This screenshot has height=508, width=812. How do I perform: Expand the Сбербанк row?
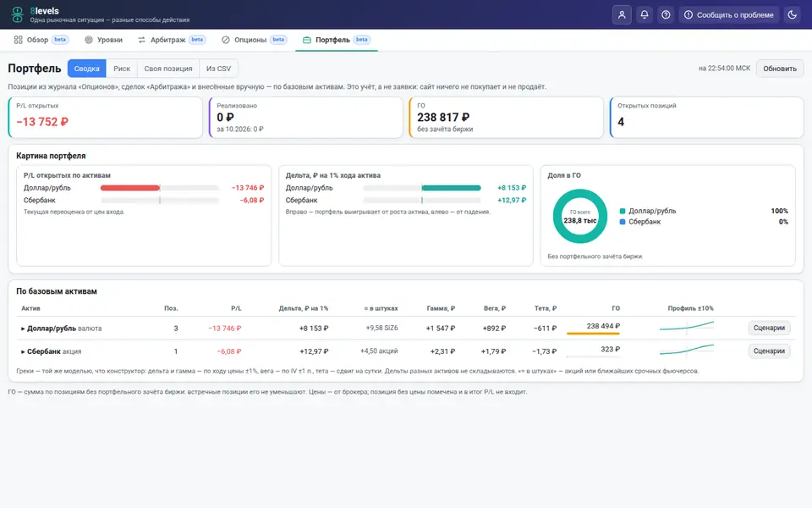pos(23,351)
